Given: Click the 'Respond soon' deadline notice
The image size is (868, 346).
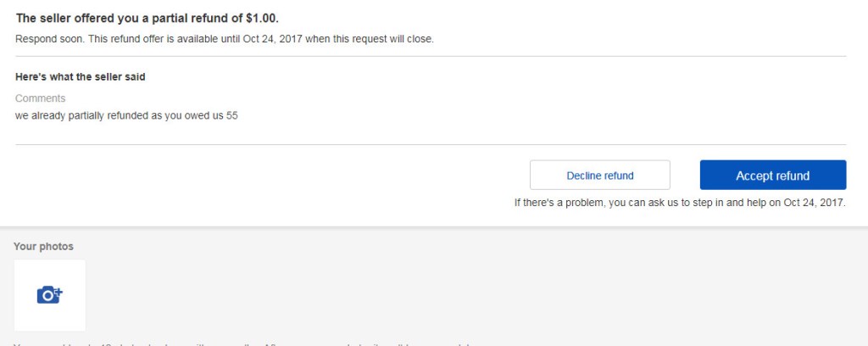Looking at the screenshot, I should tap(225, 39).
